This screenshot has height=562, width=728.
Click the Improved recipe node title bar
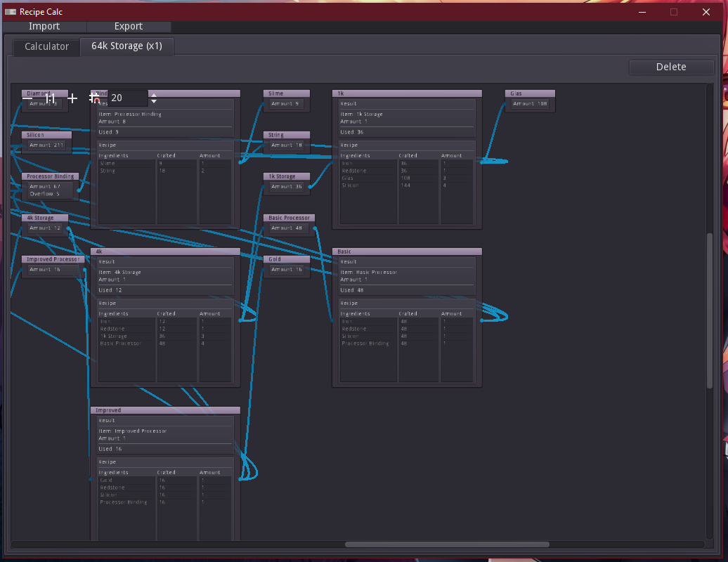point(165,410)
